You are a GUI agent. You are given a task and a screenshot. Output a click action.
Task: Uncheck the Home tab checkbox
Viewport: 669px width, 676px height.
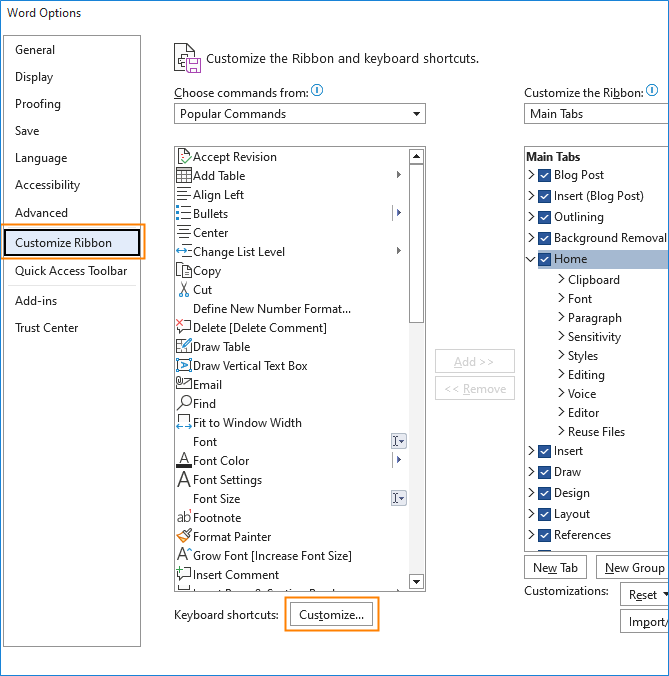pyautogui.click(x=544, y=259)
